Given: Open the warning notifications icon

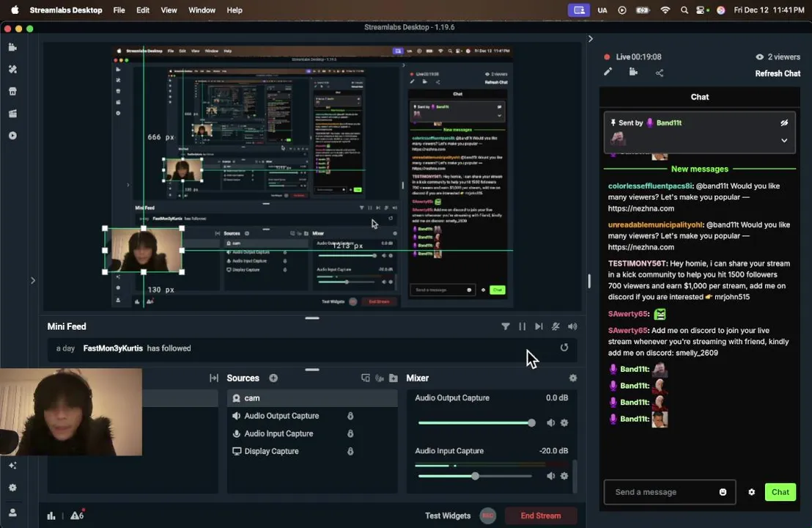Looking at the screenshot, I should coord(77,515).
